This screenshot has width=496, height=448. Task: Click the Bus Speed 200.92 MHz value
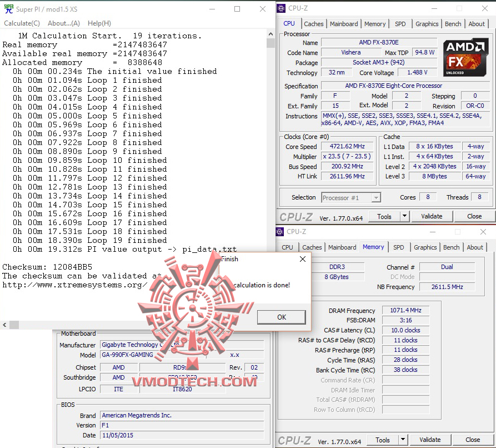[x=347, y=167]
